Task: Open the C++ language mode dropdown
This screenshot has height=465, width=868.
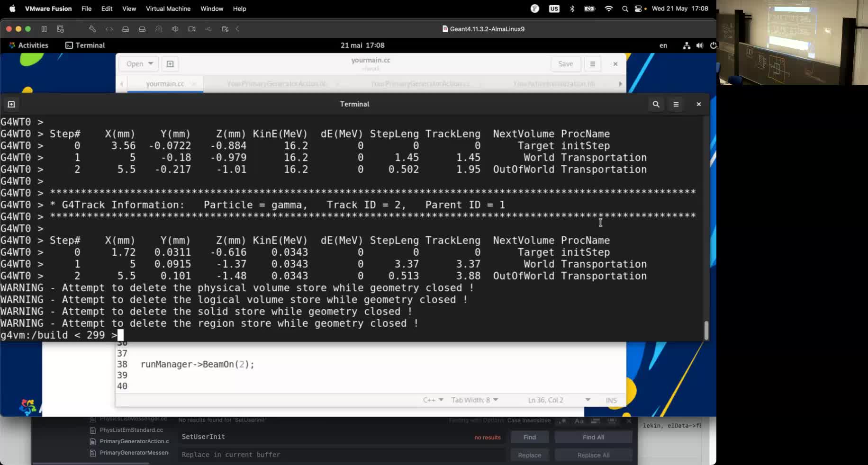Action: tap(432, 400)
